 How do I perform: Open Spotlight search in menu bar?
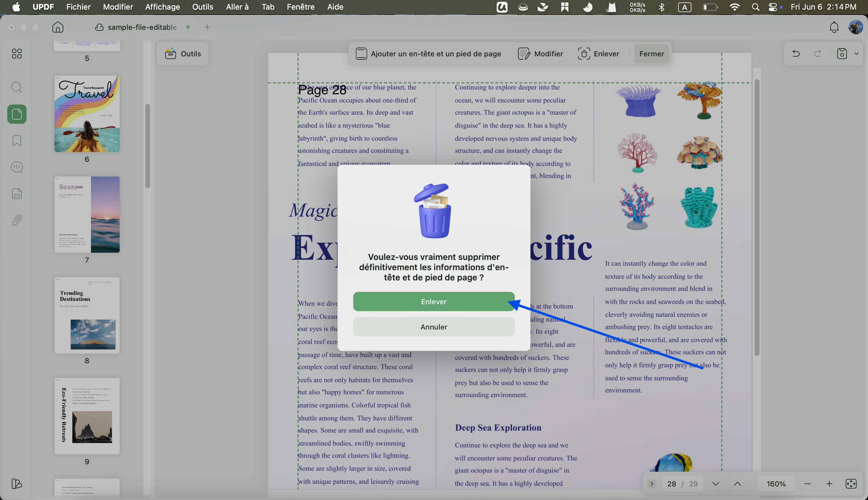(x=755, y=7)
